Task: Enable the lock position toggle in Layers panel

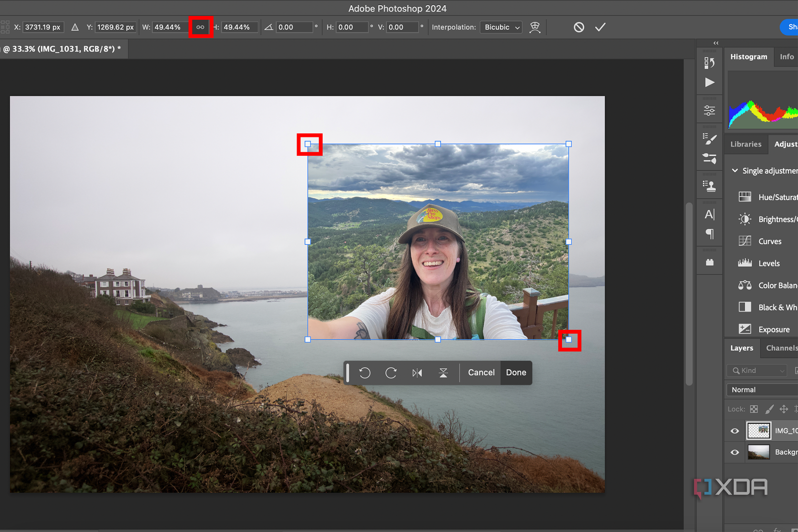Action: (784, 409)
